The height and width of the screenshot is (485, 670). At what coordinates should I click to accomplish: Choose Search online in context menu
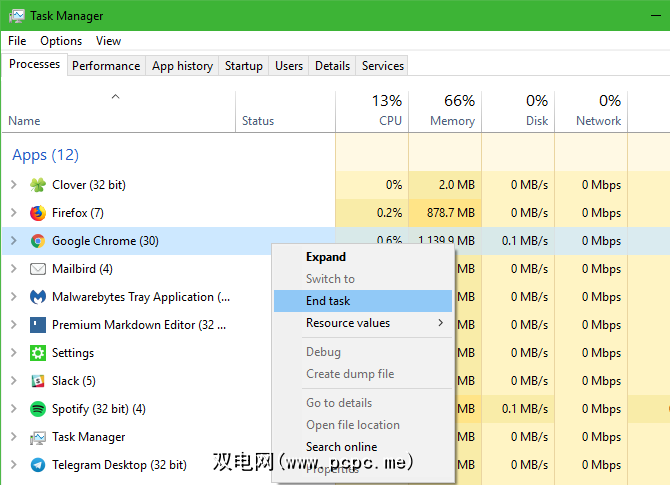[363, 447]
